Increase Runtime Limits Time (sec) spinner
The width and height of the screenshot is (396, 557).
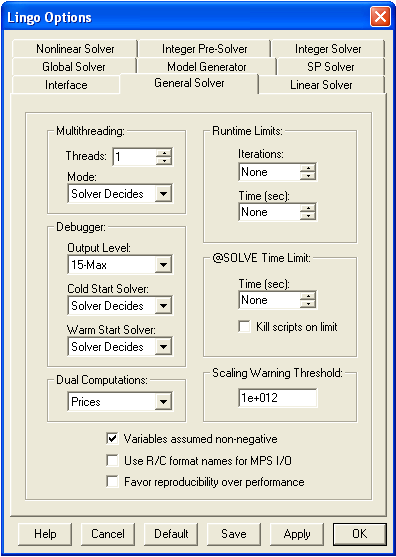[308, 208]
